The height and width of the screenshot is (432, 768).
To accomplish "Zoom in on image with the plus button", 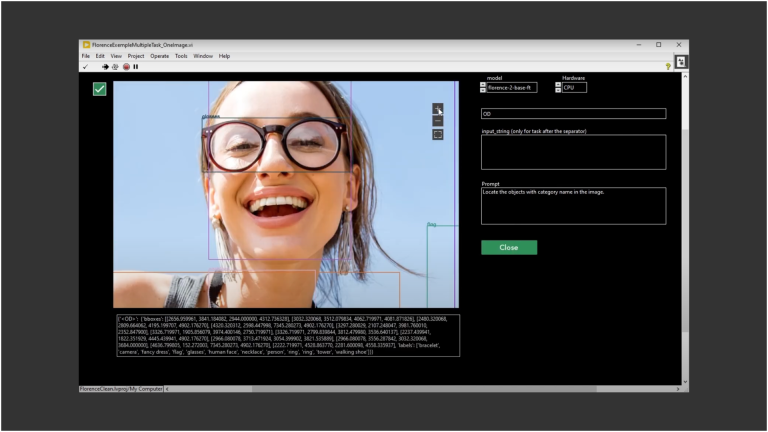I will click(x=437, y=108).
